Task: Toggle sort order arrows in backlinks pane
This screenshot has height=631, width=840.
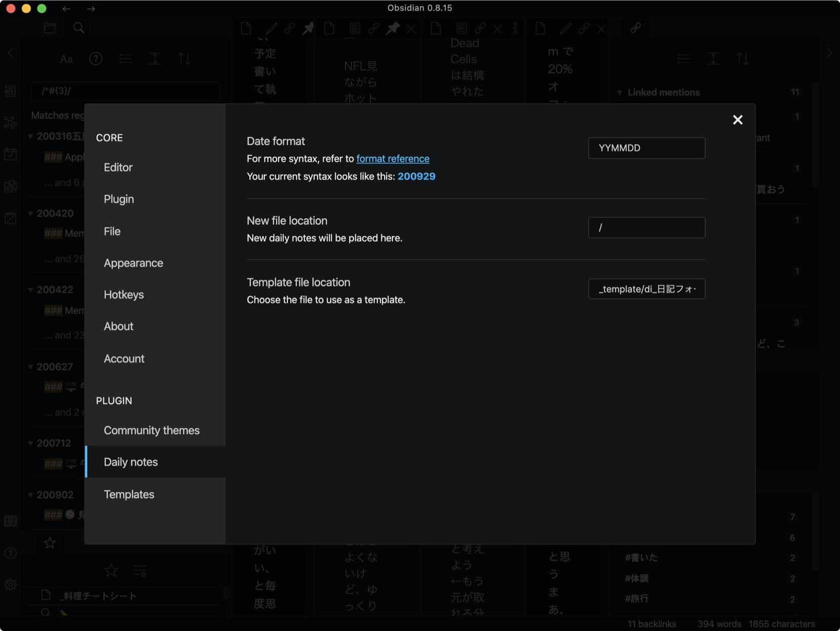Action: (x=743, y=59)
